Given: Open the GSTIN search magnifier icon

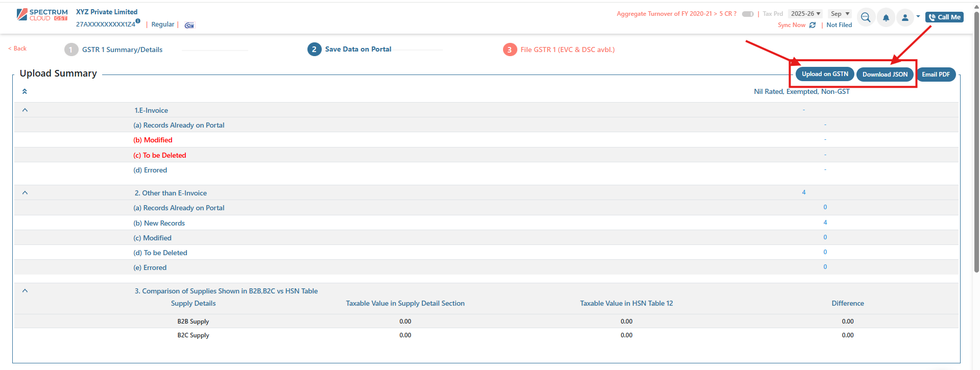Looking at the screenshot, I should [865, 17].
